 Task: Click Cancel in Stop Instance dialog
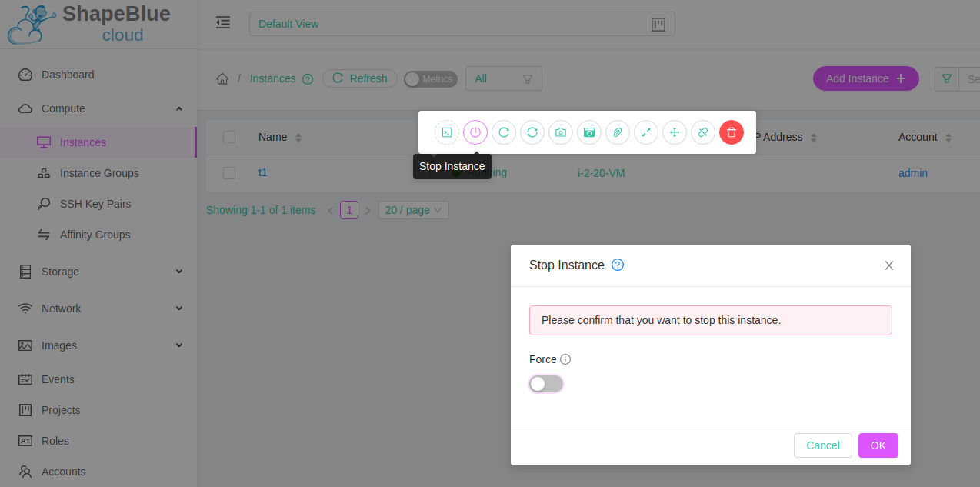click(823, 445)
